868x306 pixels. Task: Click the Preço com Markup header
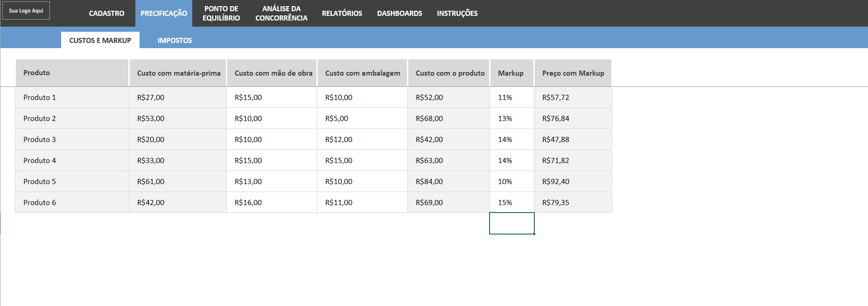pos(573,73)
